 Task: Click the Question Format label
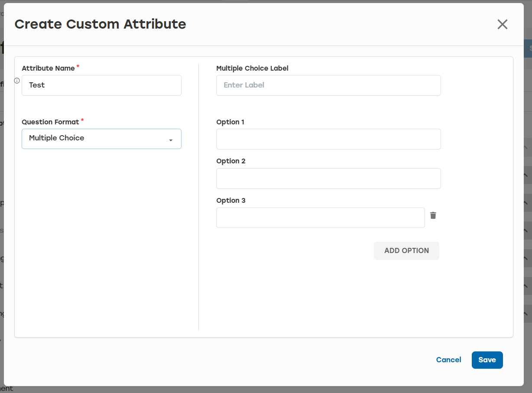click(50, 122)
